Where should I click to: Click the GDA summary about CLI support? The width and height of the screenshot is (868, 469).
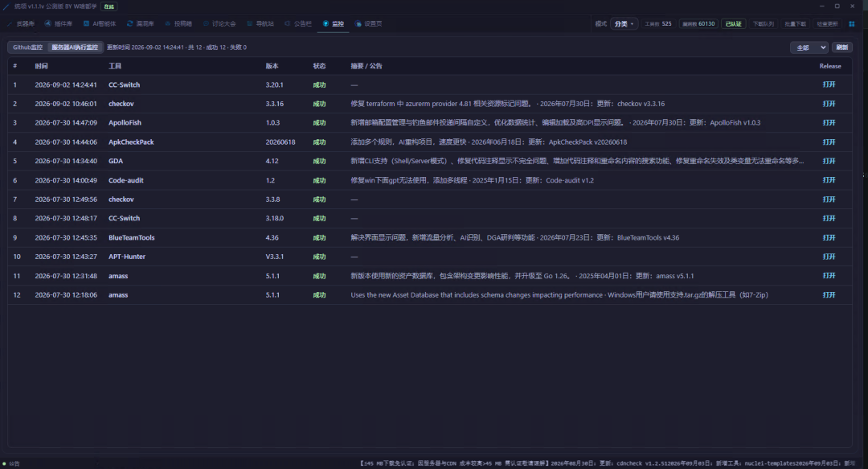pyautogui.click(x=577, y=161)
